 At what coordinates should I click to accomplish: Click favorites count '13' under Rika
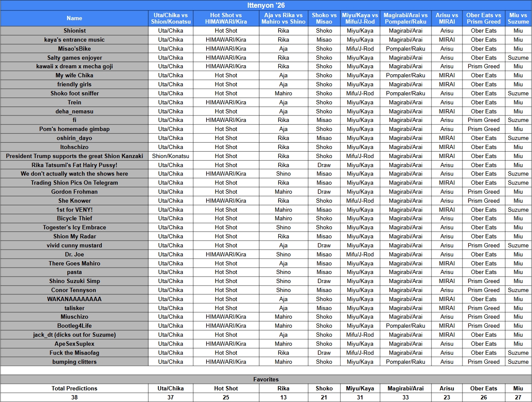(283, 398)
